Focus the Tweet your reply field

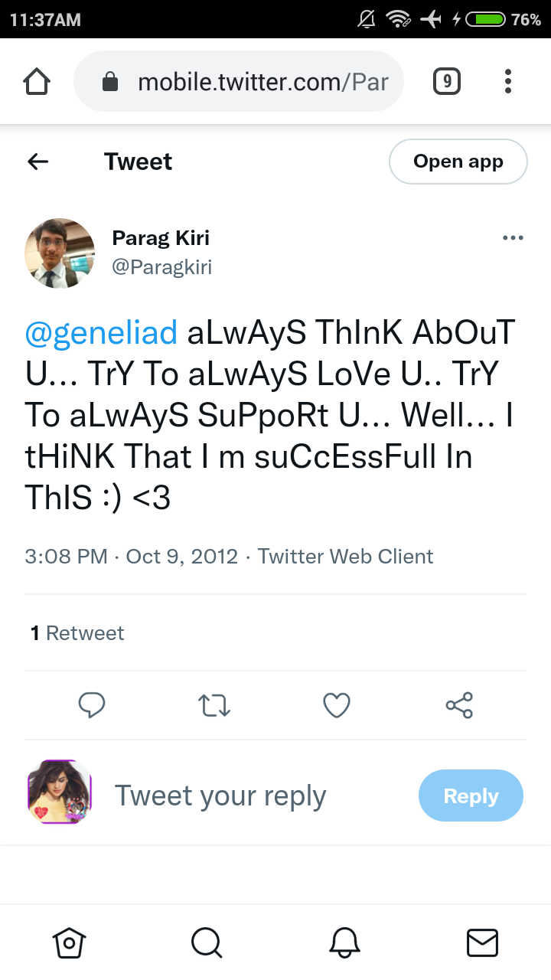pos(220,796)
